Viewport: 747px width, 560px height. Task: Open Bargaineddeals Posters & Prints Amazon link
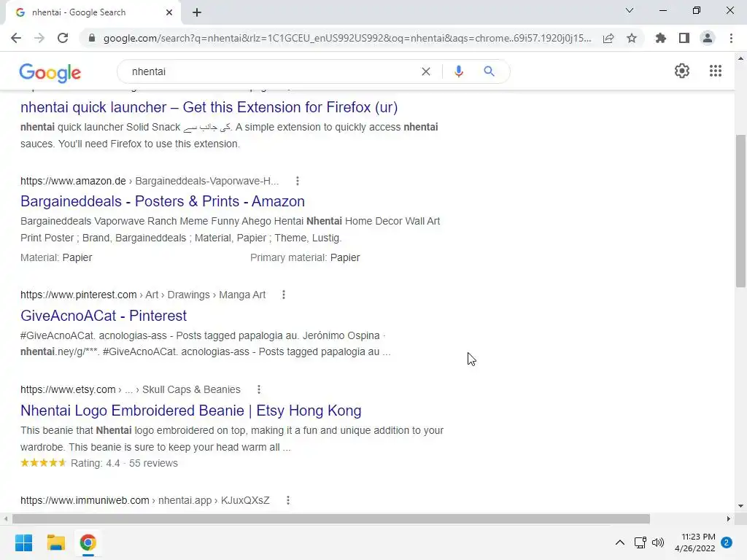(x=163, y=201)
